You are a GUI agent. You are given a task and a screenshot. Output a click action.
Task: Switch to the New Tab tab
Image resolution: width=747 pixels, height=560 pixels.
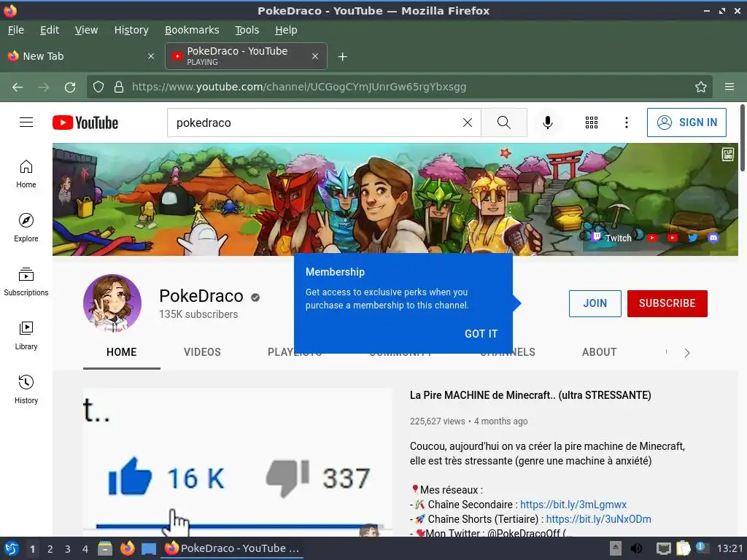tap(81, 56)
